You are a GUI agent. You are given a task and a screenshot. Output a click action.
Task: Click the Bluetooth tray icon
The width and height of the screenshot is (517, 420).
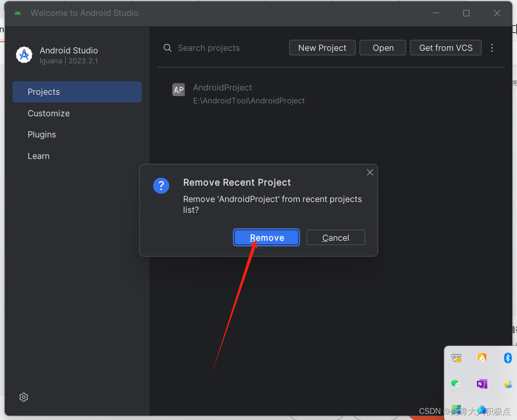[508, 358]
